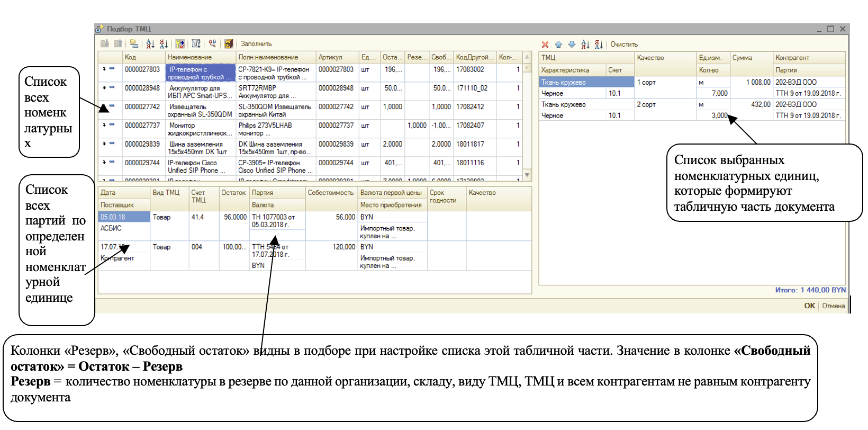Viewport: 868px width, 430px height.
Task: Move selected item down with blue down arrow
Action: pos(572,44)
